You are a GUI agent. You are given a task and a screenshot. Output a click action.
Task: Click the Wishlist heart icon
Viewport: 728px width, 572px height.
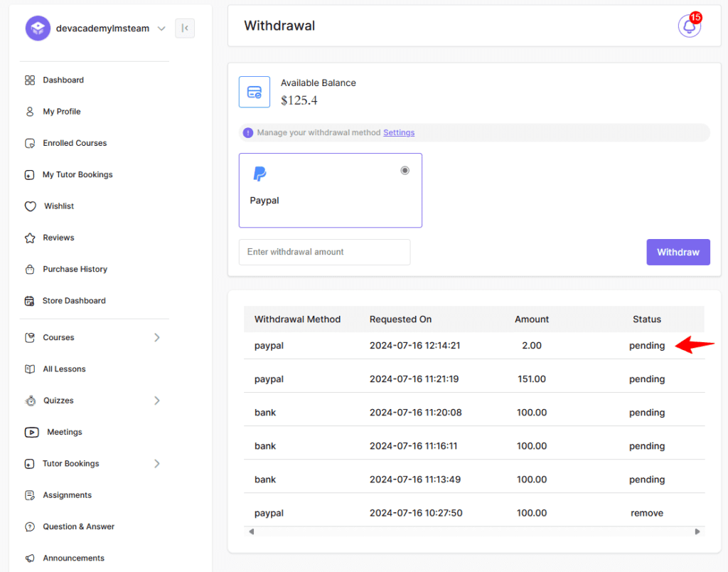pyautogui.click(x=30, y=206)
